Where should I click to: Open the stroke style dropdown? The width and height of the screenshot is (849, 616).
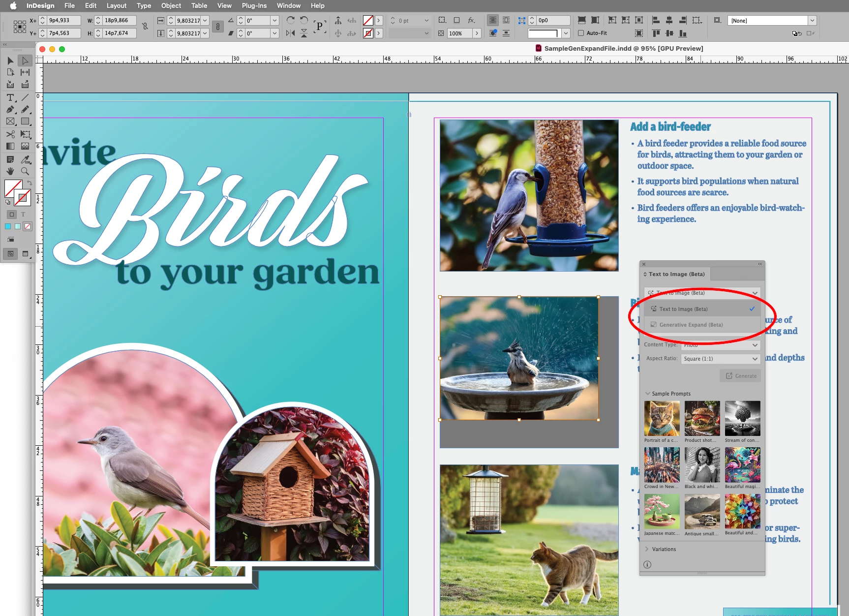426,33
